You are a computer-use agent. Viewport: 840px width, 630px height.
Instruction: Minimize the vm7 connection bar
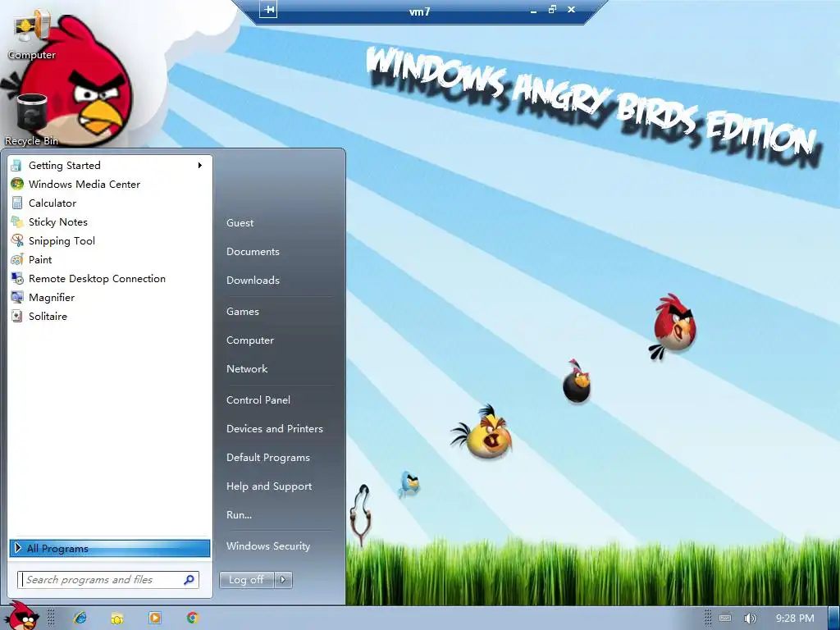533,10
